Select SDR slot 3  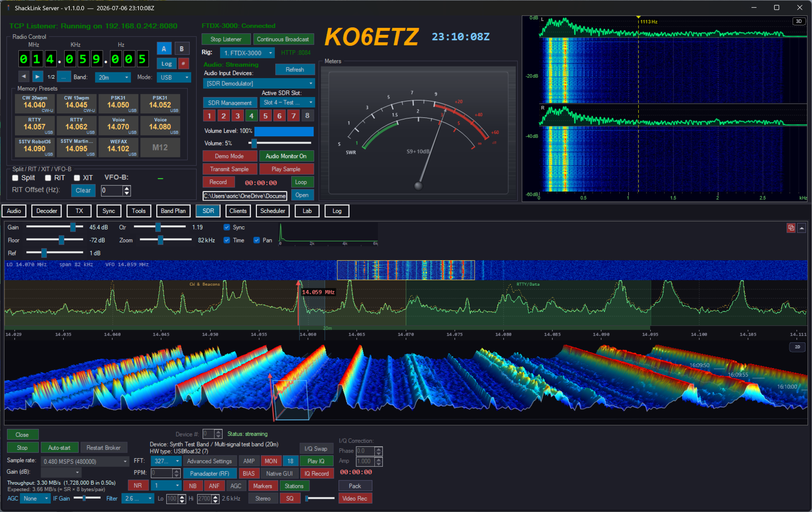coord(238,116)
